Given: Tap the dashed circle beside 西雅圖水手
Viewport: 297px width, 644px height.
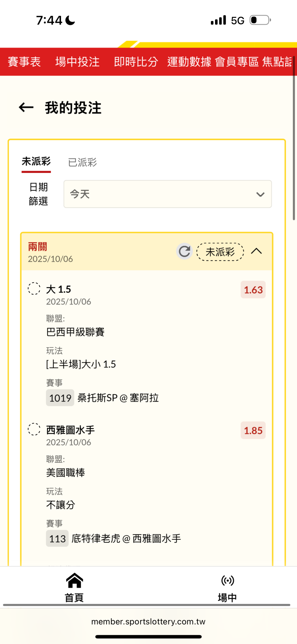Looking at the screenshot, I should [x=34, y=429].
